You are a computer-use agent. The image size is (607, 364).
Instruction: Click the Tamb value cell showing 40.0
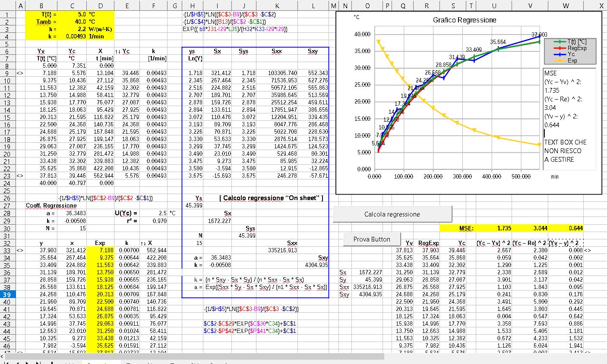coord(72,22)
